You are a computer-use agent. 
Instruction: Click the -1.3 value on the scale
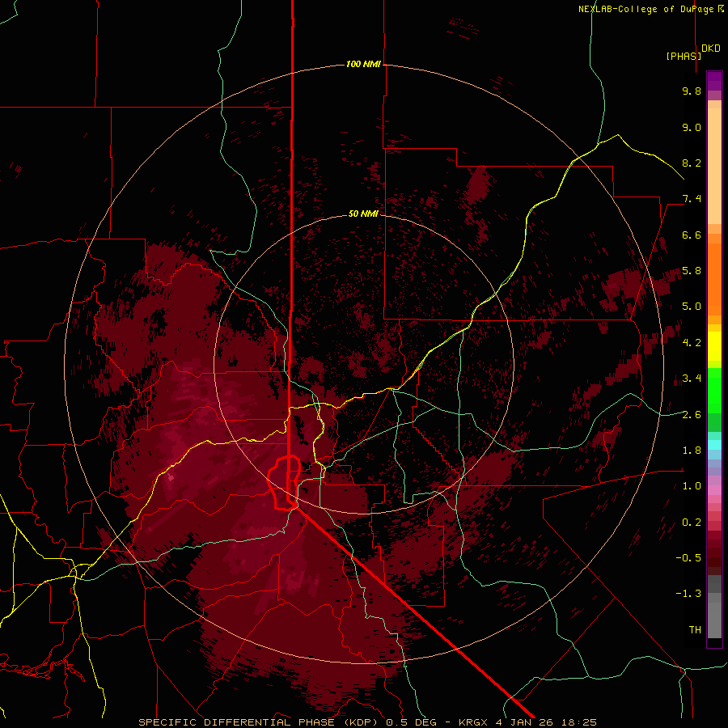(x=688, y=594)
